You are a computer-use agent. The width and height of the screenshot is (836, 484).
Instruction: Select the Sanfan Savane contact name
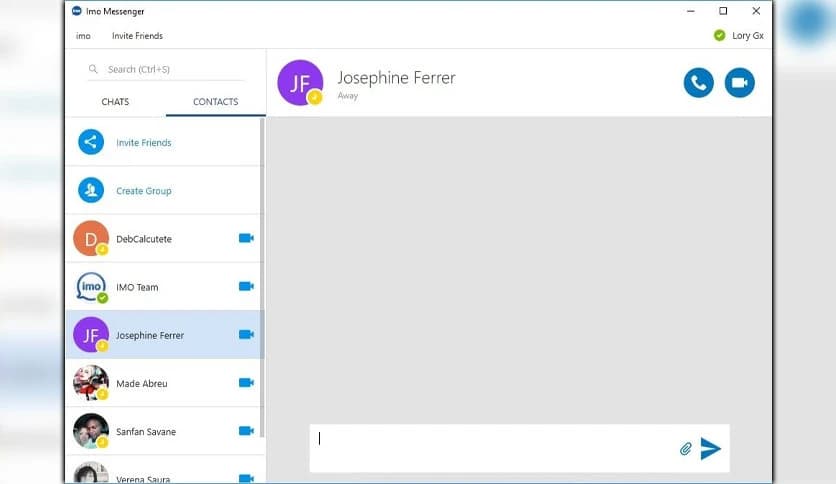[x=146, y=432]
